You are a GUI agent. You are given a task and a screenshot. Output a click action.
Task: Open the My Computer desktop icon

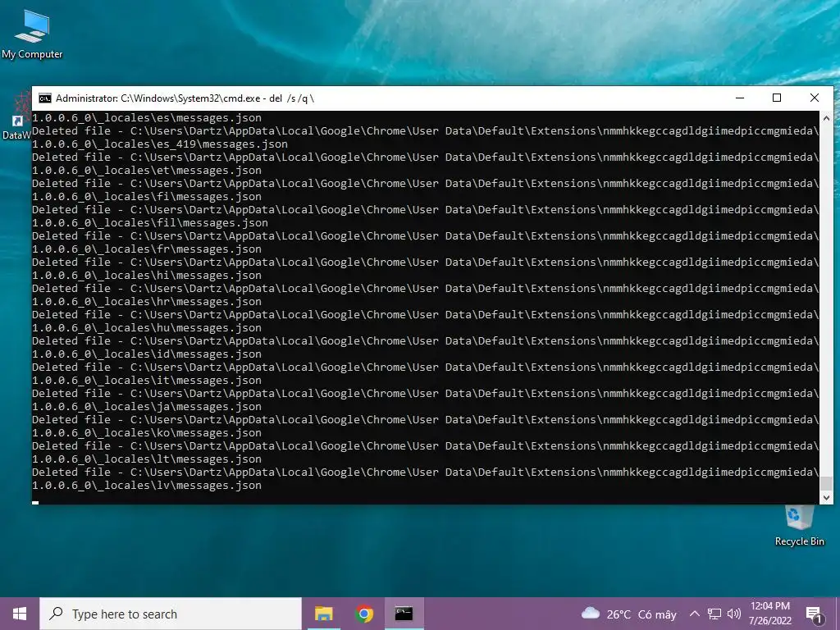(32, 34)
